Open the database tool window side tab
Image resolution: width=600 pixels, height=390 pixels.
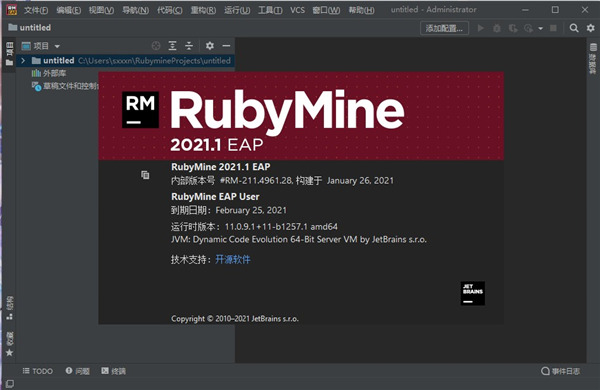(x=593, y=58)
